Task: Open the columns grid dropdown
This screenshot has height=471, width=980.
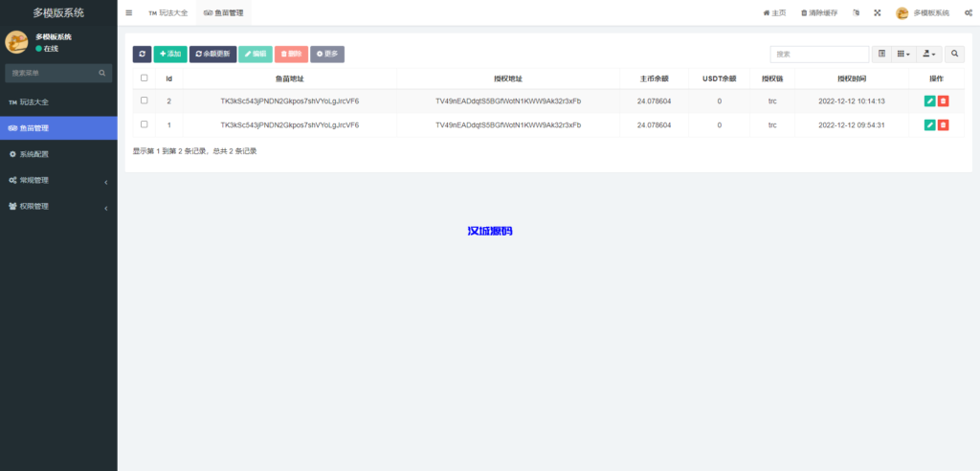Action: 903,55
